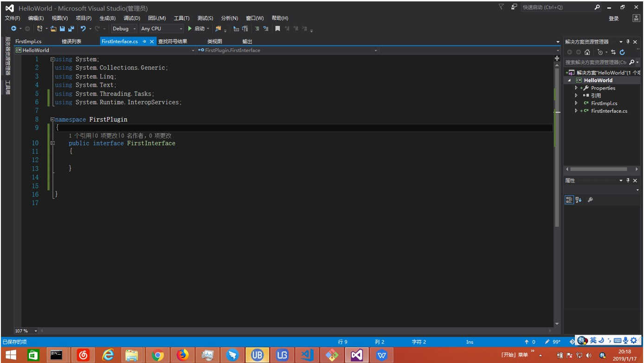Viewport: 644px width, 363px height.
Task: Click the CodeLens reference count on FirstInterface
Action: pos(80,136)
